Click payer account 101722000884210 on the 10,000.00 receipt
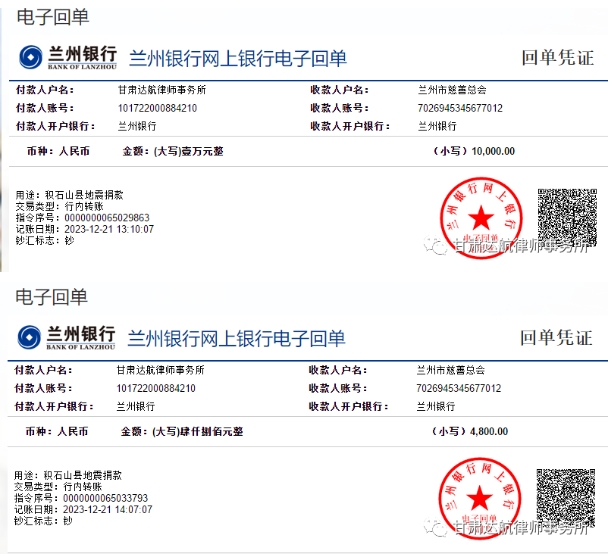The image size is (612, 557). (x=157, y=108)
